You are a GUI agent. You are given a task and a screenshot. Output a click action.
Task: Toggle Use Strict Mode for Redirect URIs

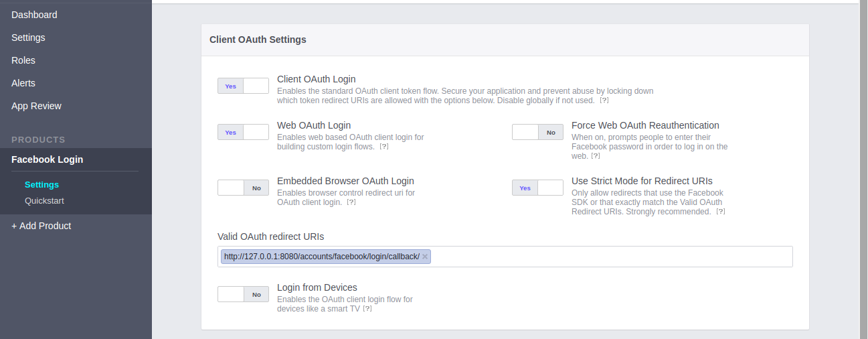coord(538,188)
